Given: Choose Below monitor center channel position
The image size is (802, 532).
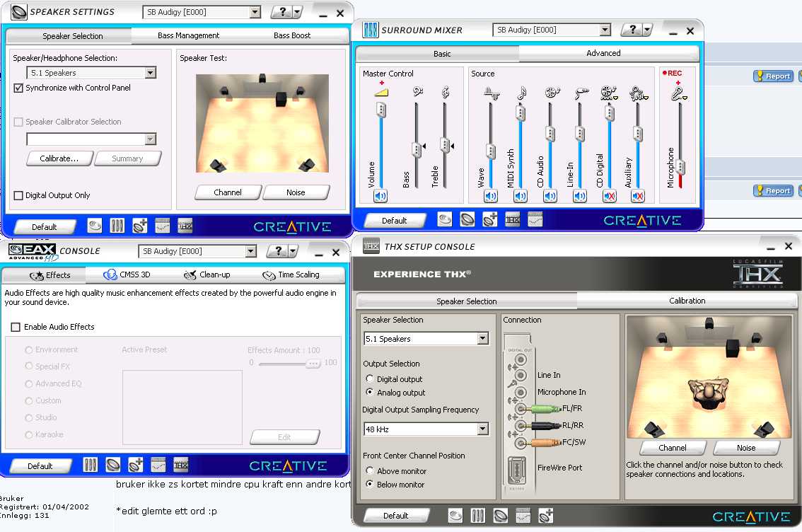Looking at the screenshot, I should click(x=369, y=483).
